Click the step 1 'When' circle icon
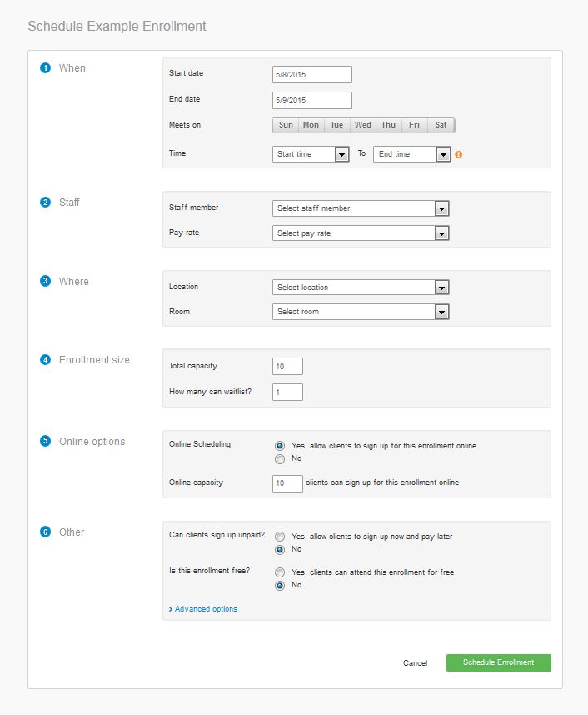The width and height of the screenshot is (588, 715). [x=45, y=68]
